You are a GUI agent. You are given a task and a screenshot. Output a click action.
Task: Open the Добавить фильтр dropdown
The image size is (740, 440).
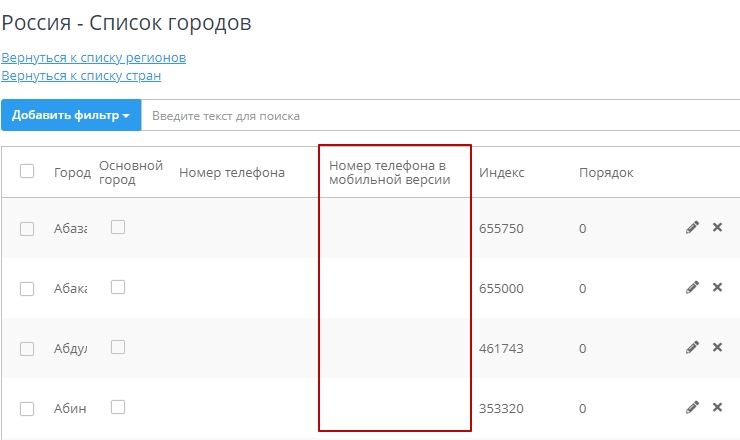pos(71,115)
